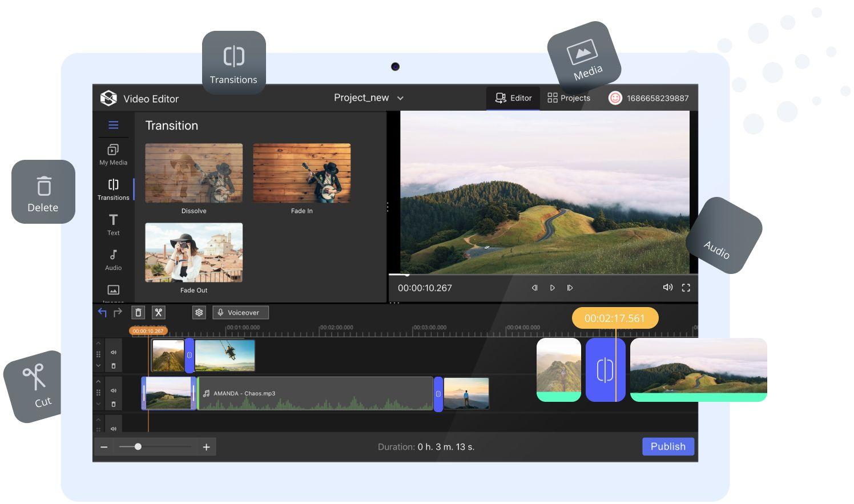Click the trash delete icon in timeline toolbar
854x504 pixels.
coord(138,312)
